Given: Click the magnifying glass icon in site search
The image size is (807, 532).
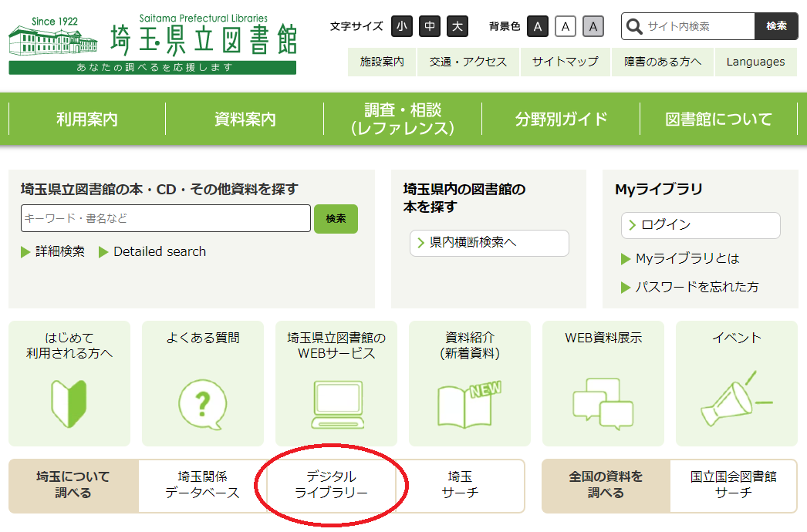Looking at the screenshot, I should pos(635,26).
